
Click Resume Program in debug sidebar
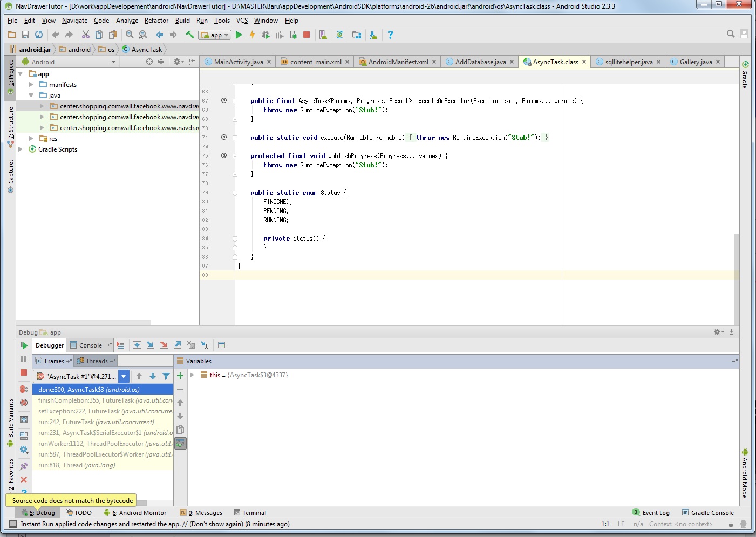point(24,345)
